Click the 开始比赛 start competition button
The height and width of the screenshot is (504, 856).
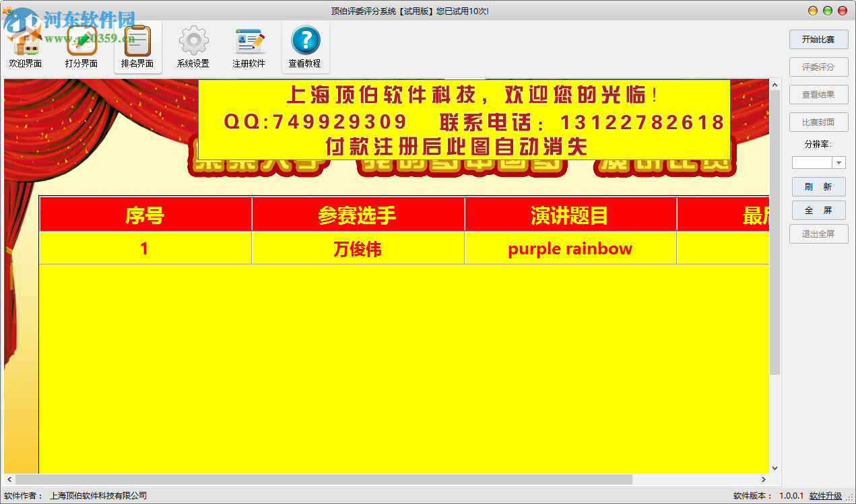point(818,40)
